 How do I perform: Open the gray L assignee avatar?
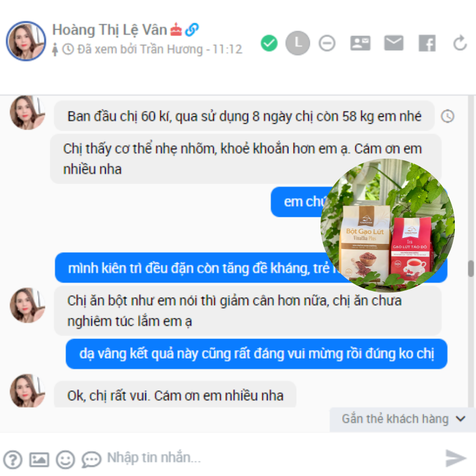pos(297,43)
